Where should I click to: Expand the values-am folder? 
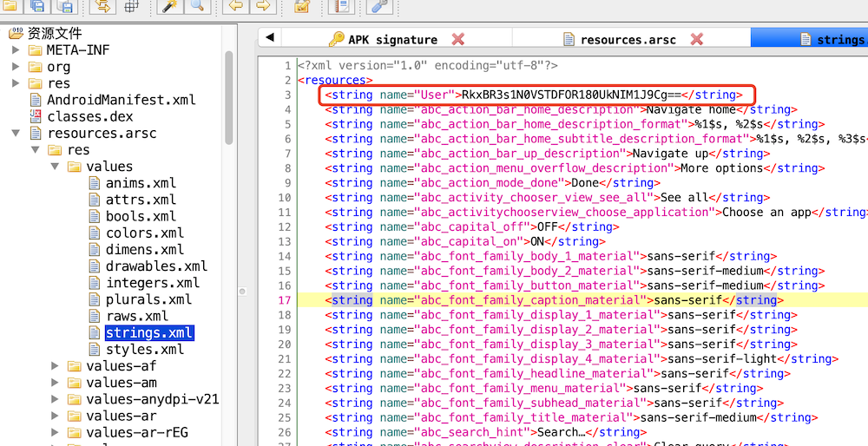[x=55, y=383]
